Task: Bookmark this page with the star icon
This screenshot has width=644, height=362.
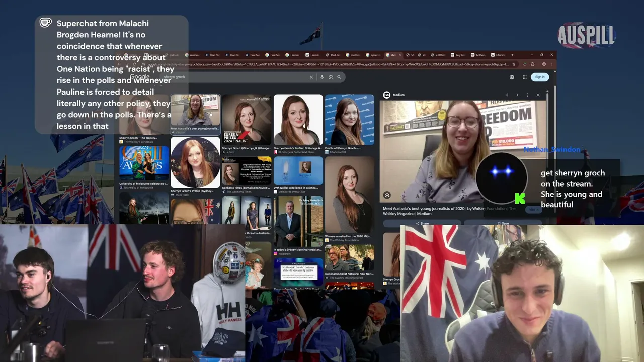Action: click(x=514, y=64)
